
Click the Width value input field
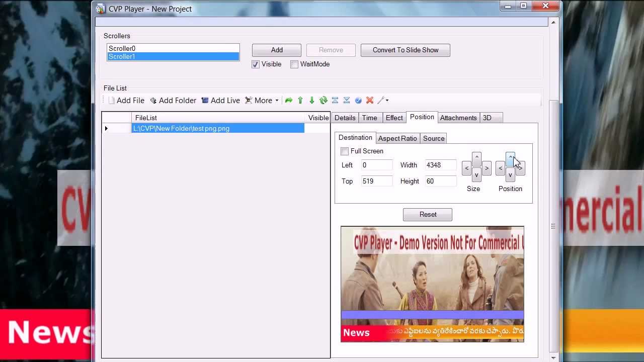[x=441, y=165]
